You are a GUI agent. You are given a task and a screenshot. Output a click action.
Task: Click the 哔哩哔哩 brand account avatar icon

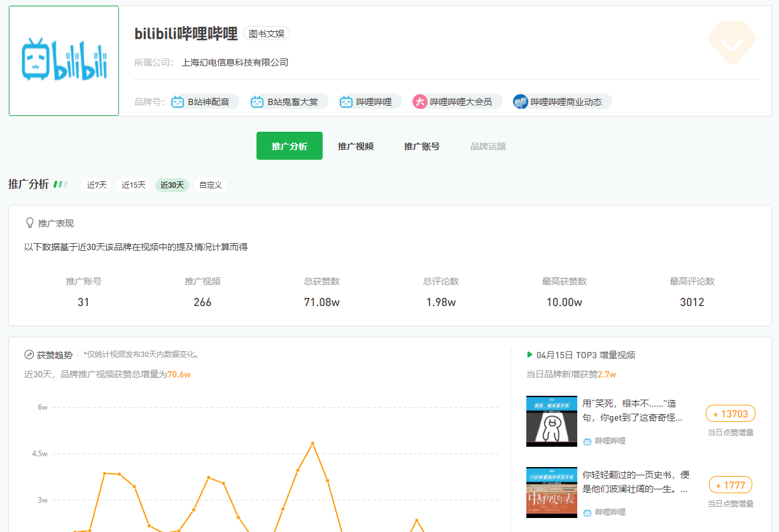346,101
